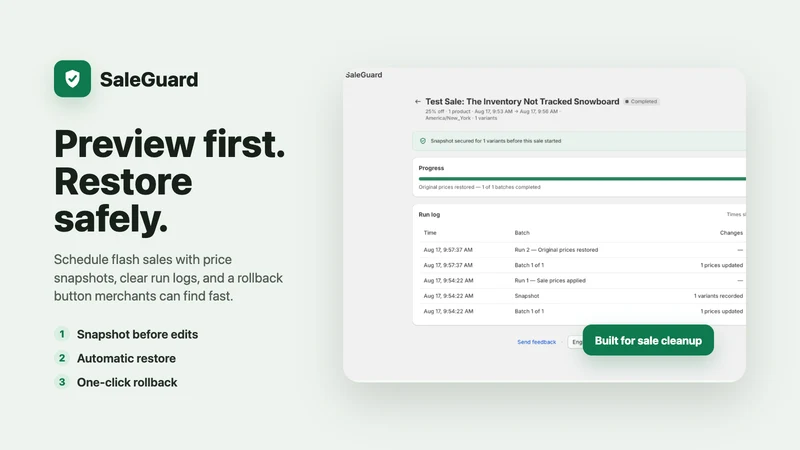Click 'Batch 1 of 1' in the 9:54:22 AM row

point(529,311)
